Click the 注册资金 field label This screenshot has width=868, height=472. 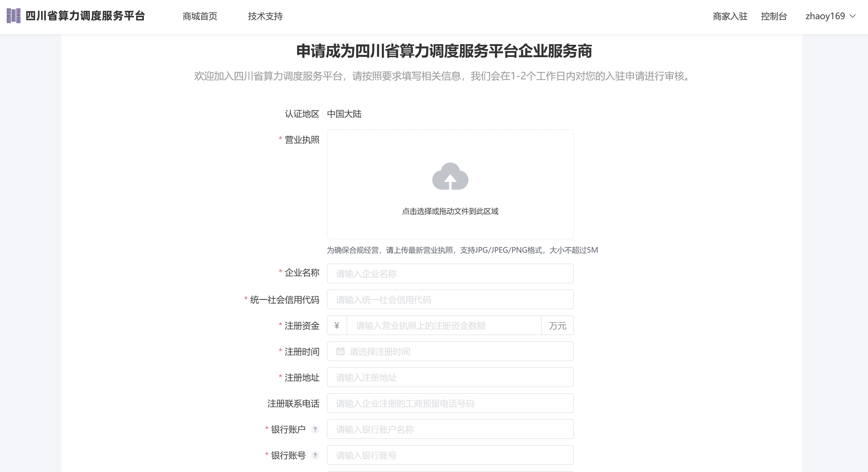pyautogui.click(x=302, y=325)
